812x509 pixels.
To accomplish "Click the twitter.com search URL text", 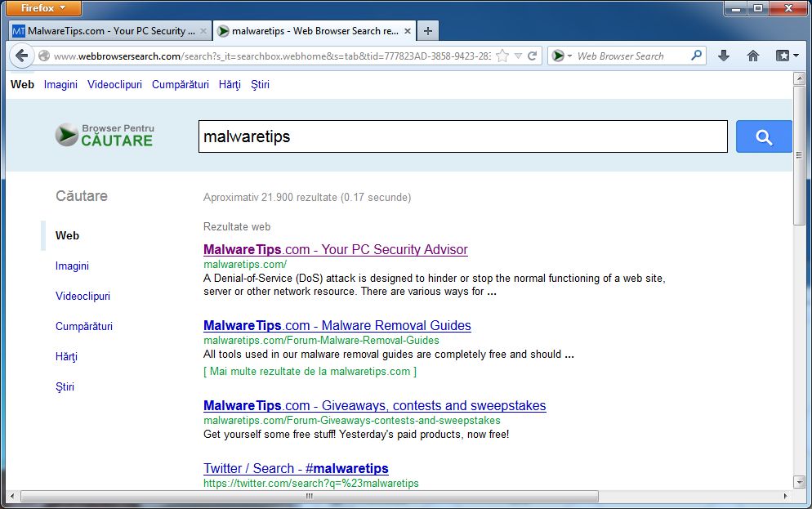I will pos(310,483).
